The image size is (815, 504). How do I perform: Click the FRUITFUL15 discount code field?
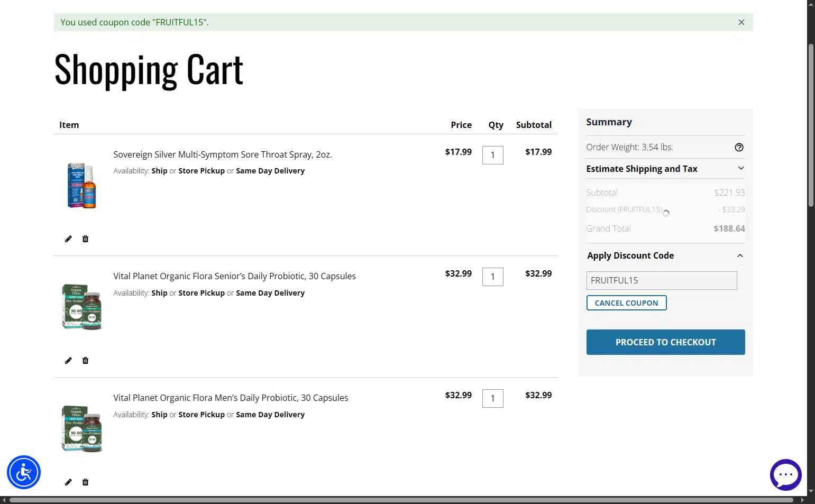tap(662, 280)
